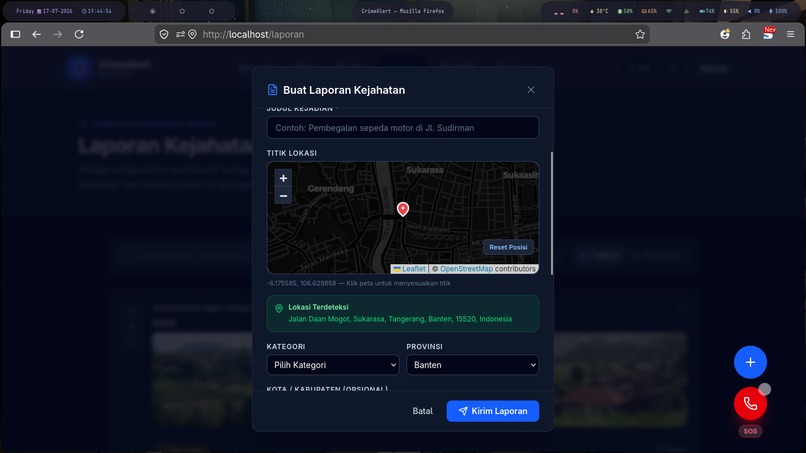Click the red SOS phone button
This screenshot has height=453, width=806.
click(x=750, y=404)
